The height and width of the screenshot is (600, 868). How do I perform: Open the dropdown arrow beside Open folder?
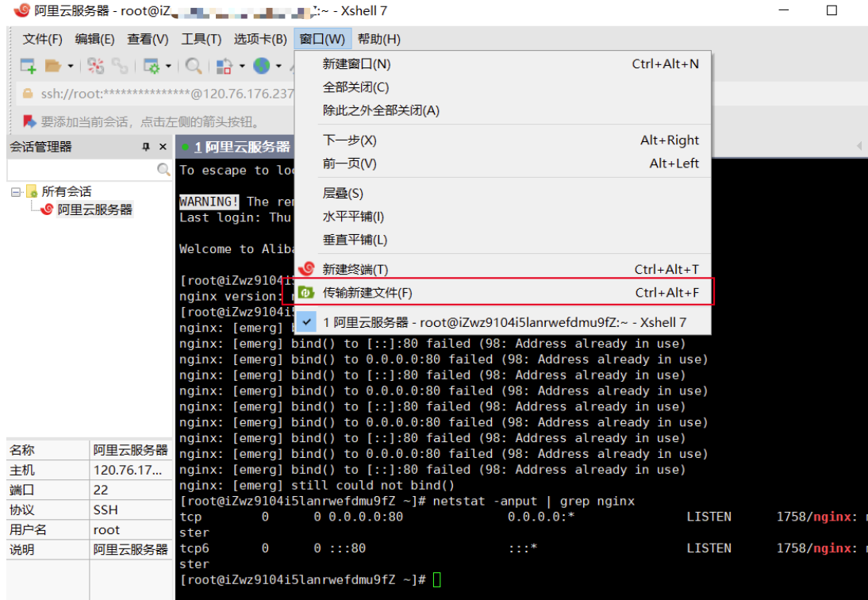click(71, 66)
